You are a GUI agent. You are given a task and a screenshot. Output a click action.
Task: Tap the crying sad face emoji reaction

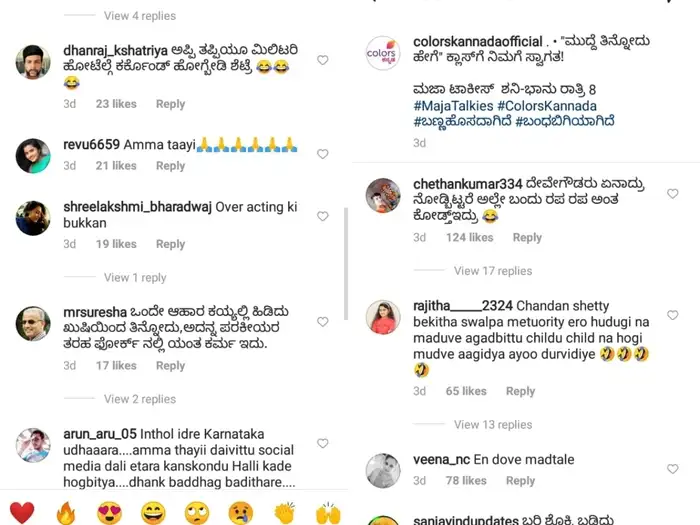pyautogui.click(x=241, y=512)
